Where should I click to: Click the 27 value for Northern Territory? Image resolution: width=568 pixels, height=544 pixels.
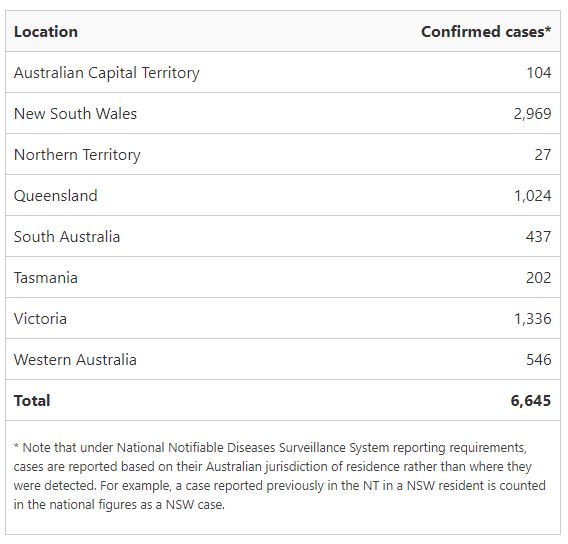pos(543,155)
